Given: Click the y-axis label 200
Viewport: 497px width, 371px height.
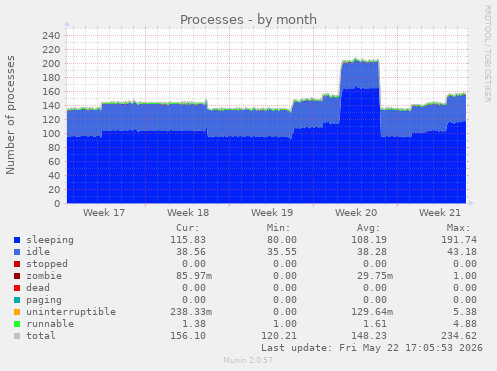Looking at the screenshot, I should point(51,64).
